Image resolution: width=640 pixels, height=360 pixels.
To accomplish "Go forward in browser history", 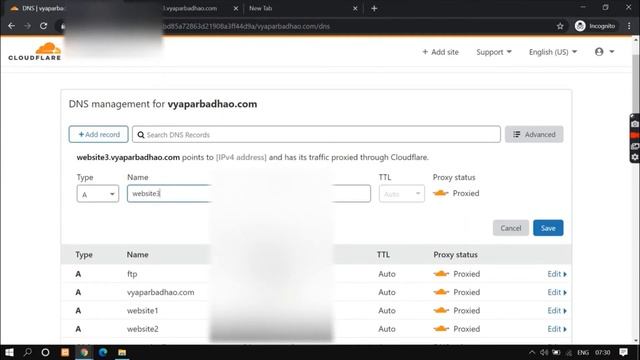I will coord(27,26).
